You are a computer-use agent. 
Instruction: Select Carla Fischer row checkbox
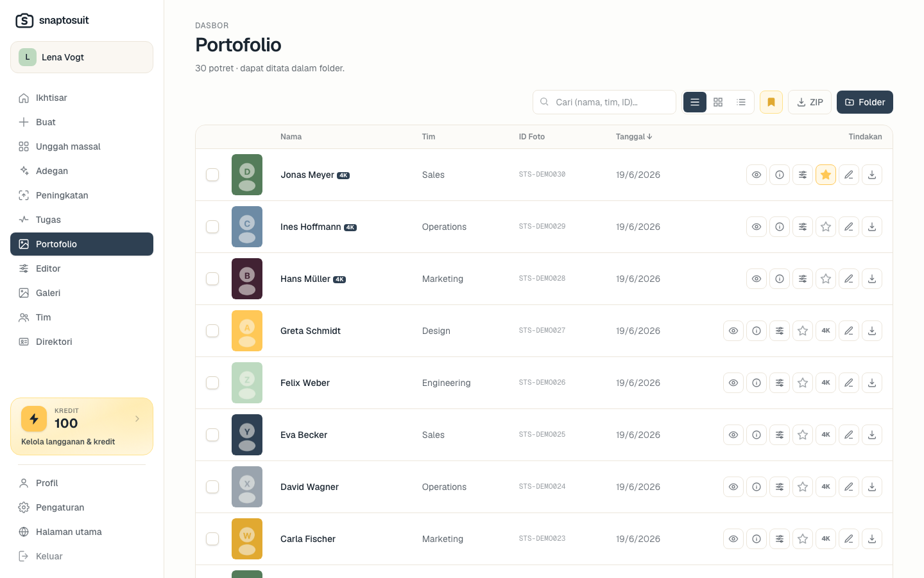[212, 539]
